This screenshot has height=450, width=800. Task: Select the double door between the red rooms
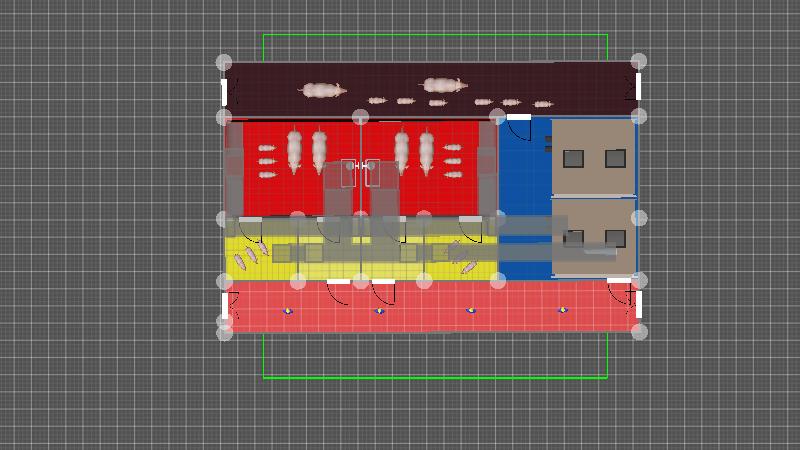(360, 172)
